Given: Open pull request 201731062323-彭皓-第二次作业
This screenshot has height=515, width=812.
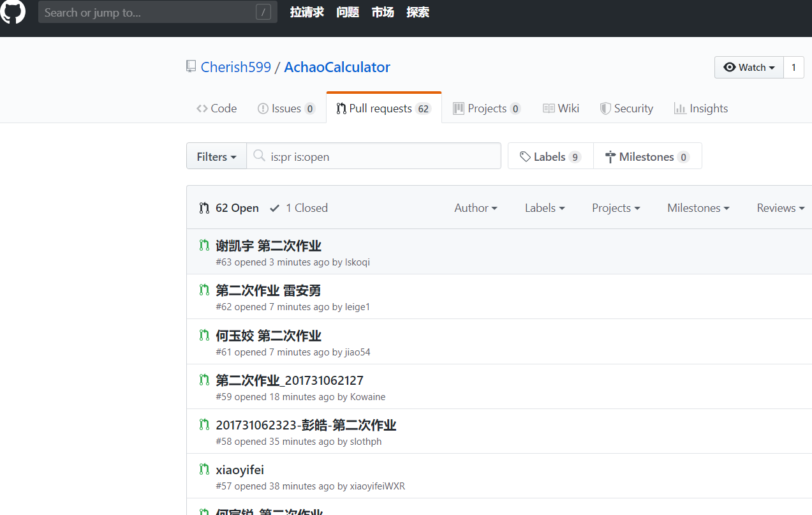Looking at the screenshot, I should (306, 425).
